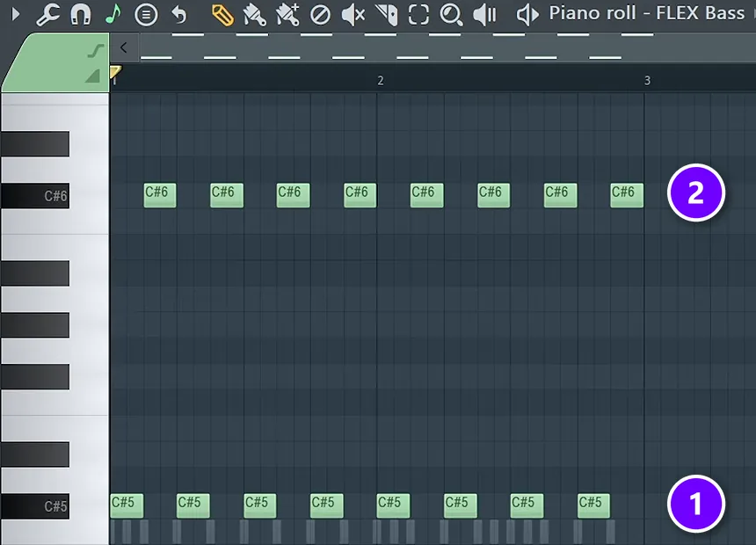
Task: Choose the Select tool dashed square
Action: 418,14
